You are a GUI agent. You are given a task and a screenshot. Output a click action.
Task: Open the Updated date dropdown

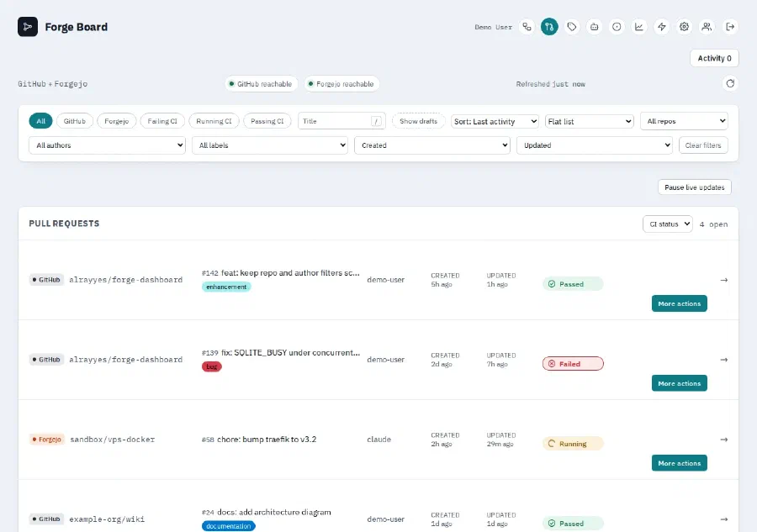click(x=595, y=145)
